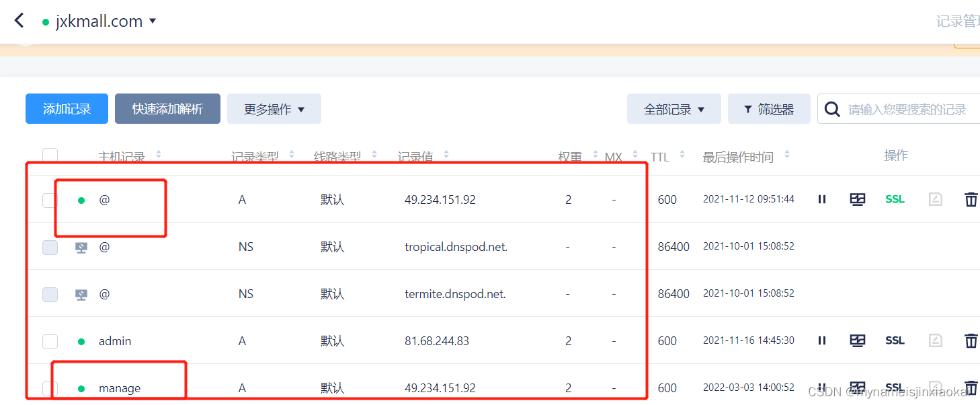Check the @ A record row checkbox

(x=50, y=200)
